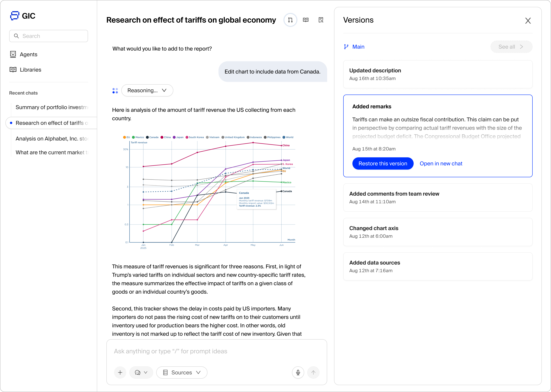Click the plus attach button
The width and height of the screenshot is (551, 392).
pos(120,372)
